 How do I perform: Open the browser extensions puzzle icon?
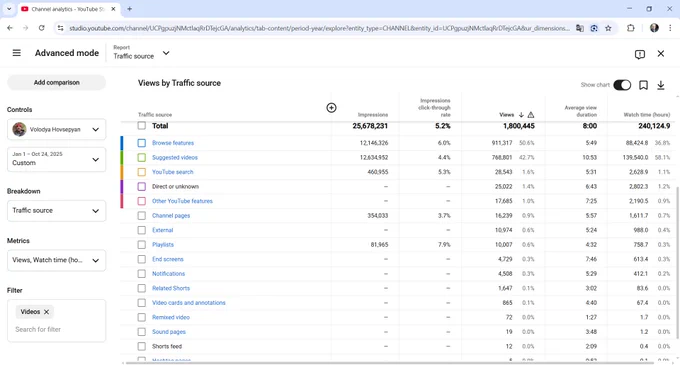[x=631, y=28]
